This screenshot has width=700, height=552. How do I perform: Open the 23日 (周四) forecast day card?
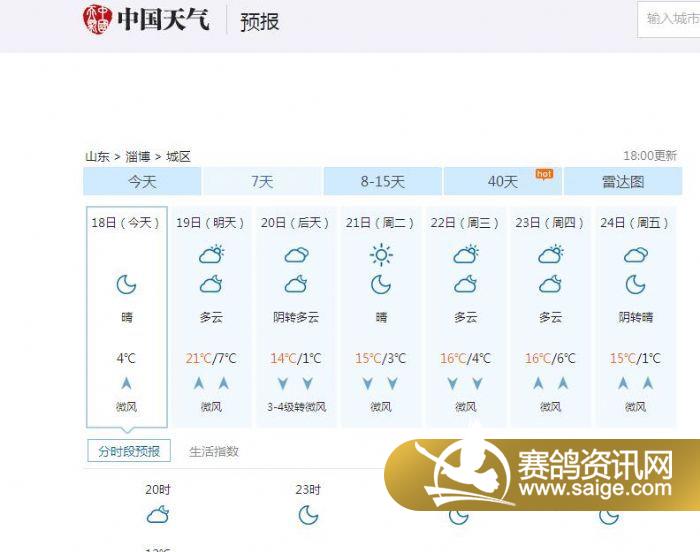(550, 315)
